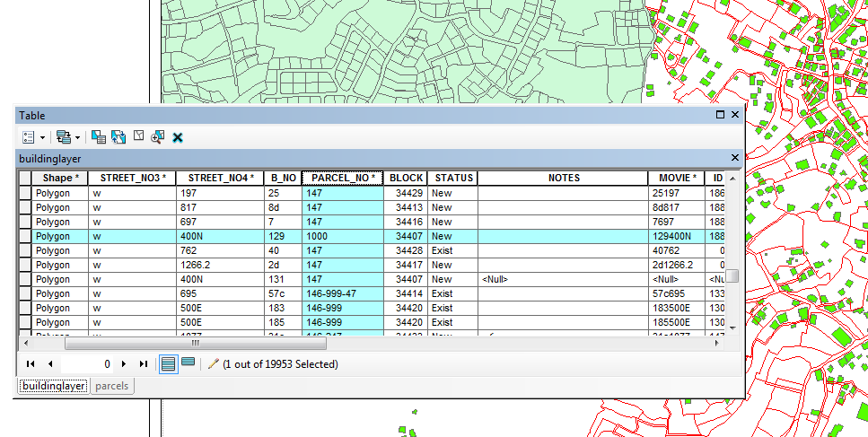This screenshot has height=437, width=868.
Task: Click the NOTES column header
Action: pyautogui.click(x=563, y=178)
